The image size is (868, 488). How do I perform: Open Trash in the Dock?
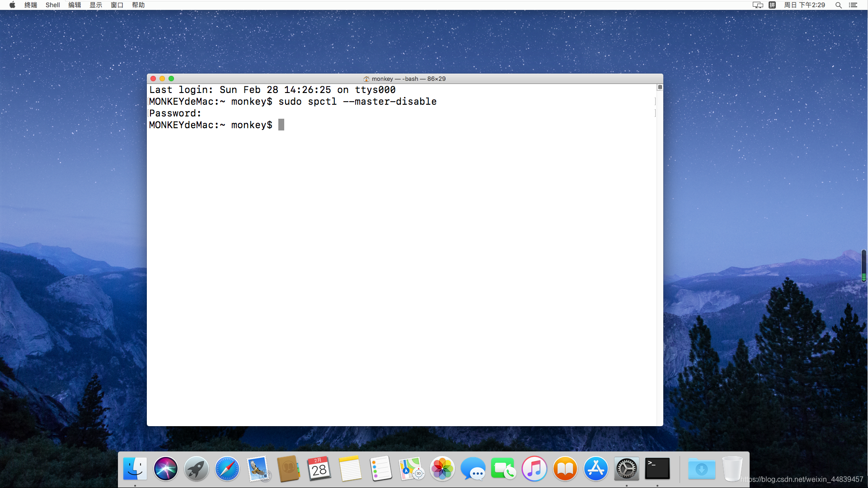[x=732, y=469]
